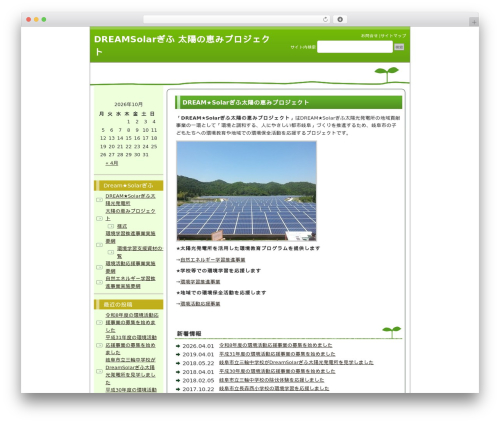This screenshot has width=500, height=423.
Task: Open 自然エネルギー学習推進事業実施要綱 sidebar link
Action: [x=130, y=282]
